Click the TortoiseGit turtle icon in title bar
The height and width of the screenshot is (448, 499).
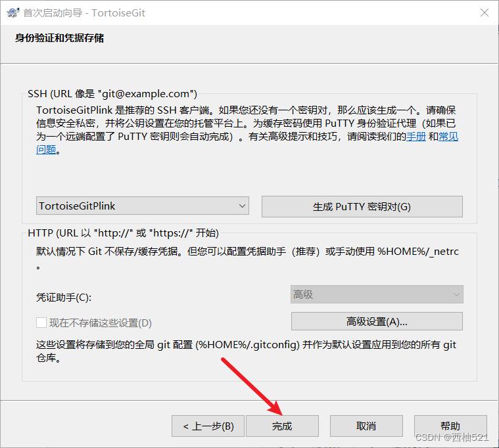(13, 12)
